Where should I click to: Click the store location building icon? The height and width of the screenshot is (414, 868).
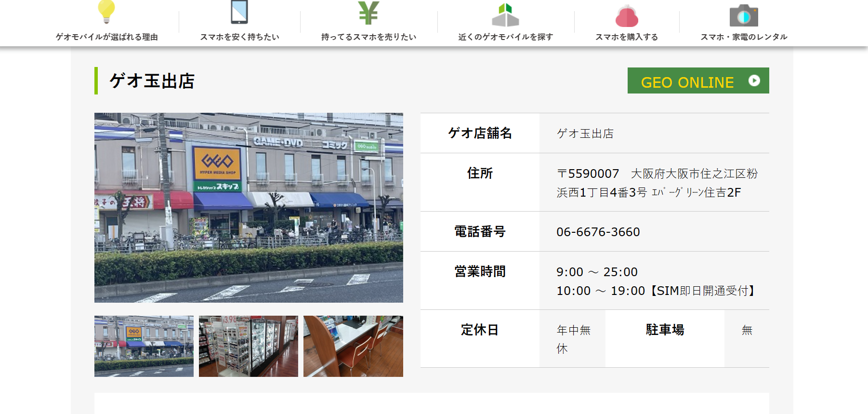[x=505, y=14]
